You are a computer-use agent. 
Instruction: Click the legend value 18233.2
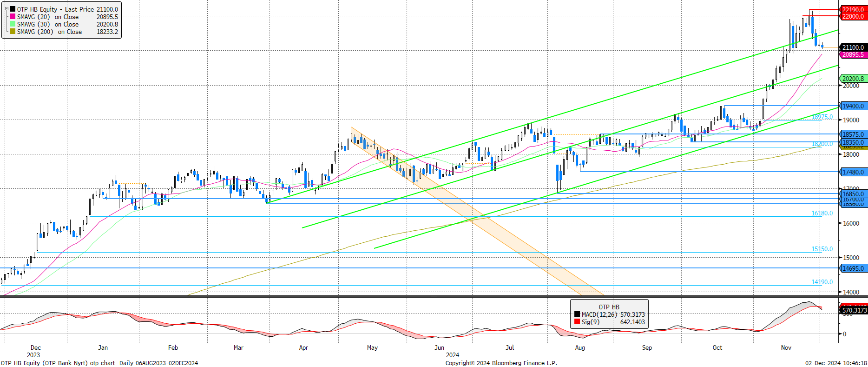pyautogui.click(x=107, y=32)
